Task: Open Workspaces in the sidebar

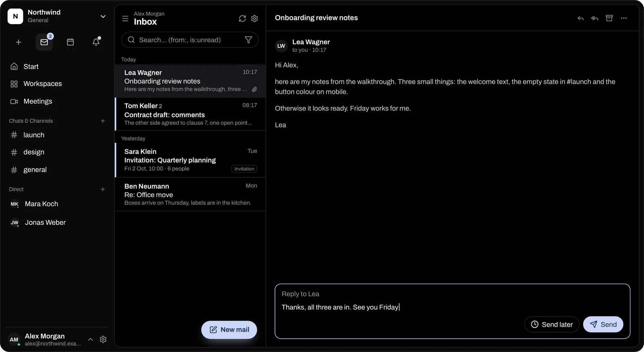Action: click(x=57, y=84)
